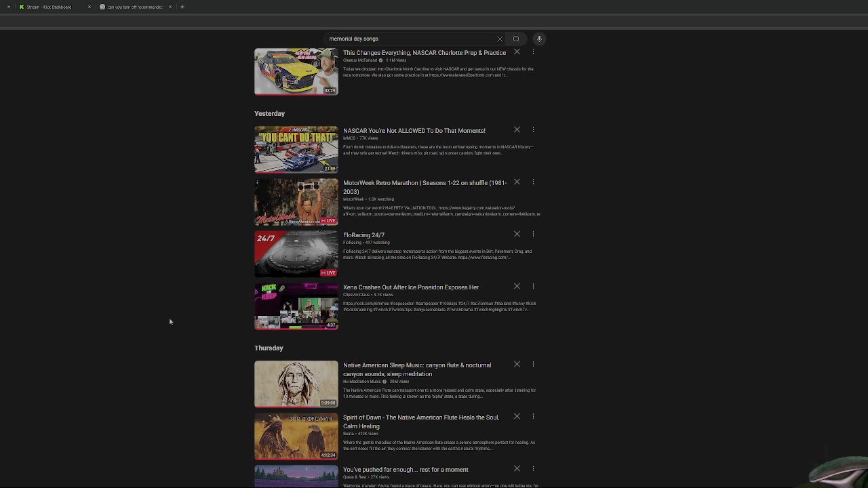This screenshot has width=868, height=488.
Task: Play the NASCAR Charlotte yellow car thumbnail
Action: pos(296,71)
